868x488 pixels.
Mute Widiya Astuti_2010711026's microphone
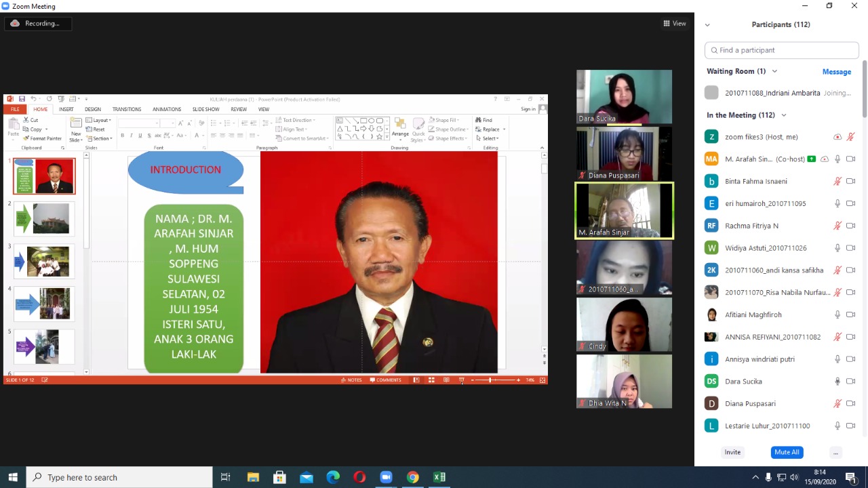tap(837, 248)
